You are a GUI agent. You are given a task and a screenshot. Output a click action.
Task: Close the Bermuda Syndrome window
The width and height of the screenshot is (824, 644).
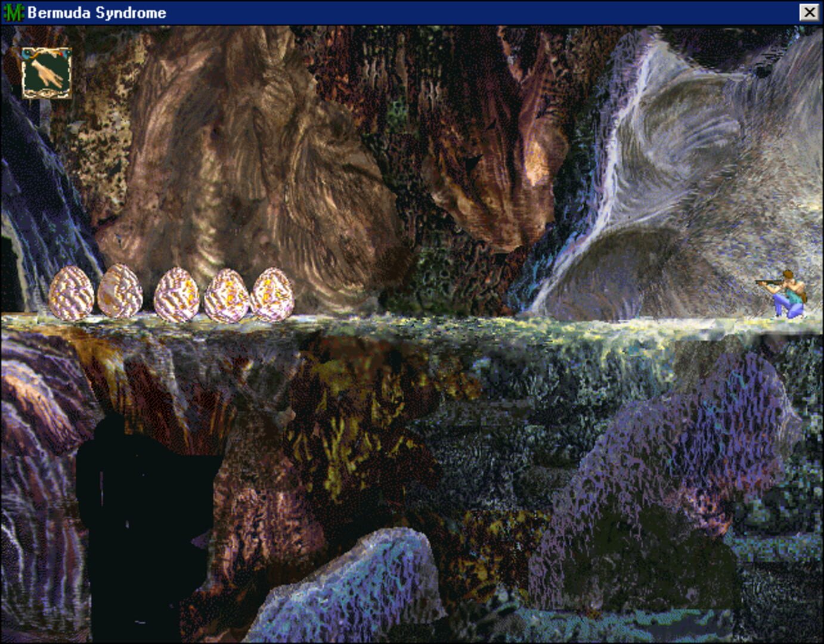click(x=809, y=10)
